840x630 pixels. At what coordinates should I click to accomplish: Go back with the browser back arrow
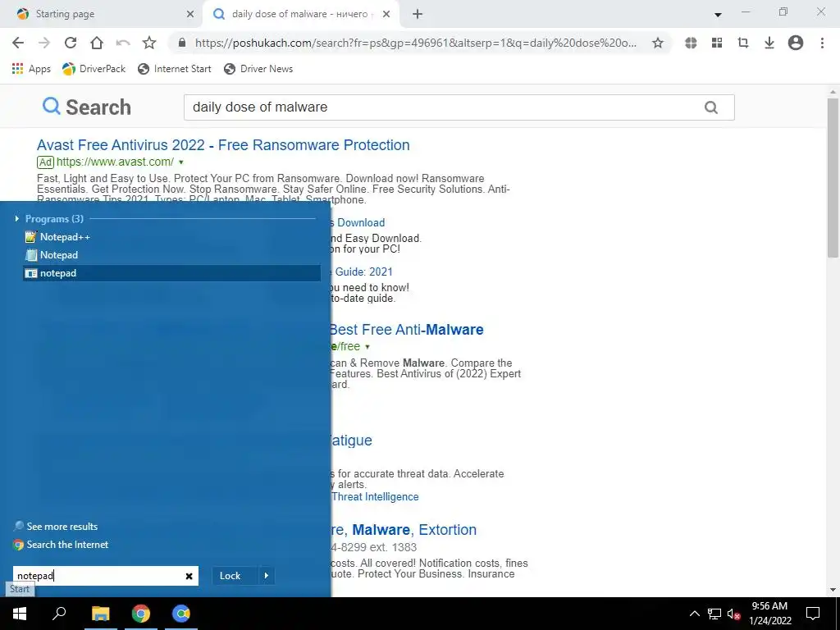click(18, 43)
